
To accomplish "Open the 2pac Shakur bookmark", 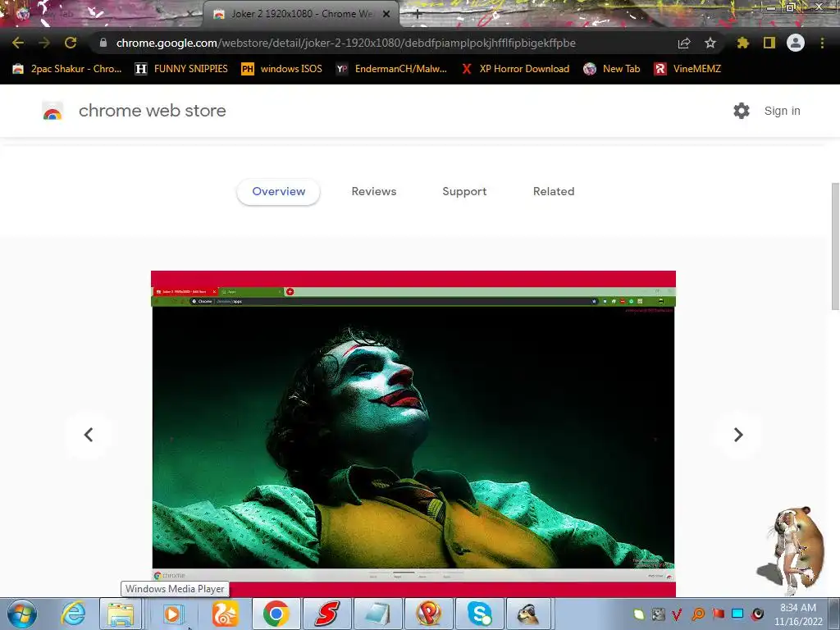I will click(x=67, y=69).
